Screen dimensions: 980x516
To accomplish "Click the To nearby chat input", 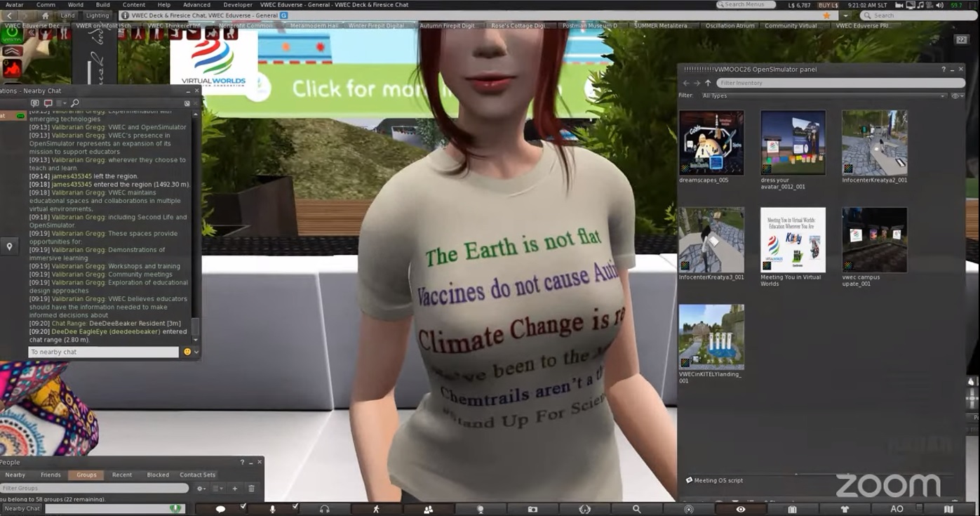I will [x=104, y=352].
